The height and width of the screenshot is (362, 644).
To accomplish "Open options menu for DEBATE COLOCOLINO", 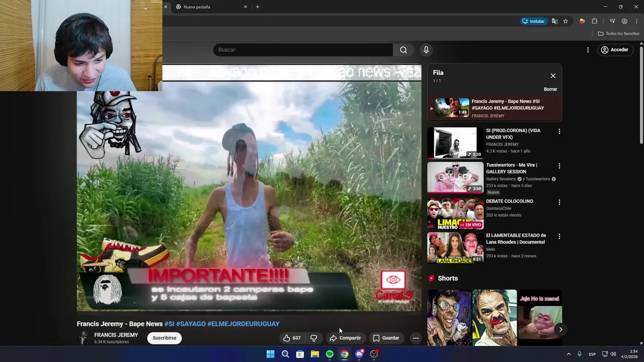I will [559, 202].
